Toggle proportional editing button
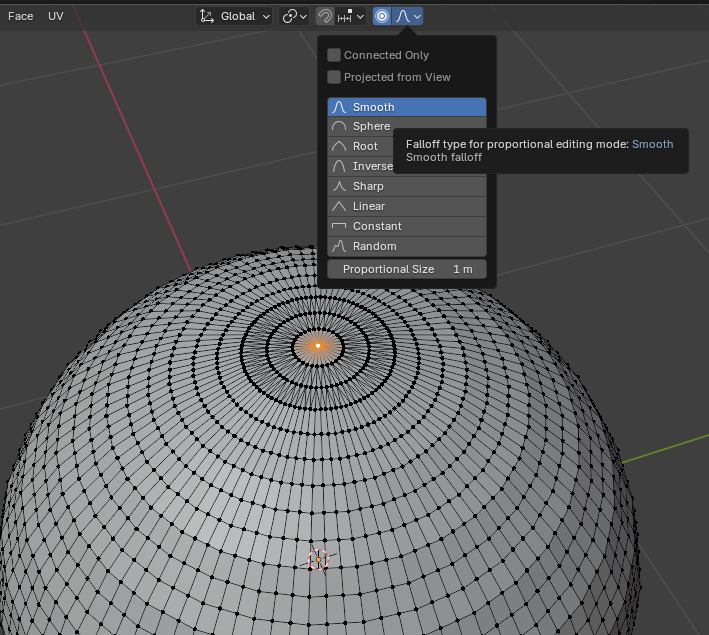This screenshot has width=709, height=635. pyautogui.click(x=382, y=16)
